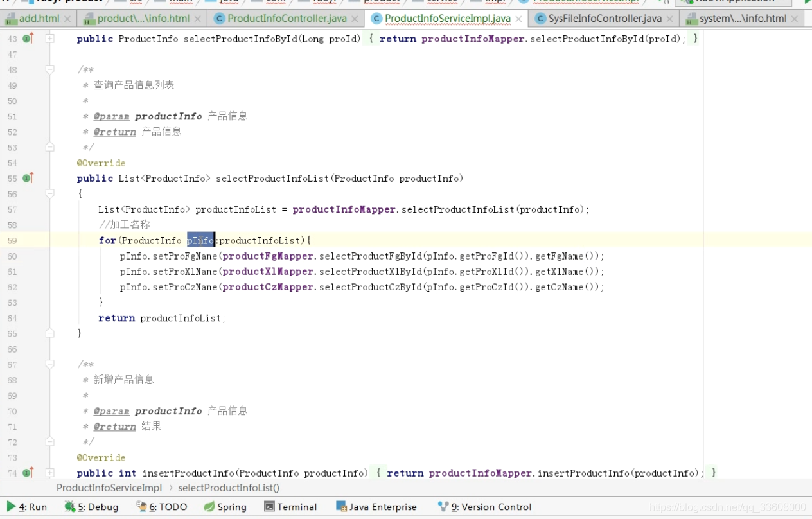Click the @Override annotation on line 73
Viewport: 812px width, 519px height.
[101, 457]
